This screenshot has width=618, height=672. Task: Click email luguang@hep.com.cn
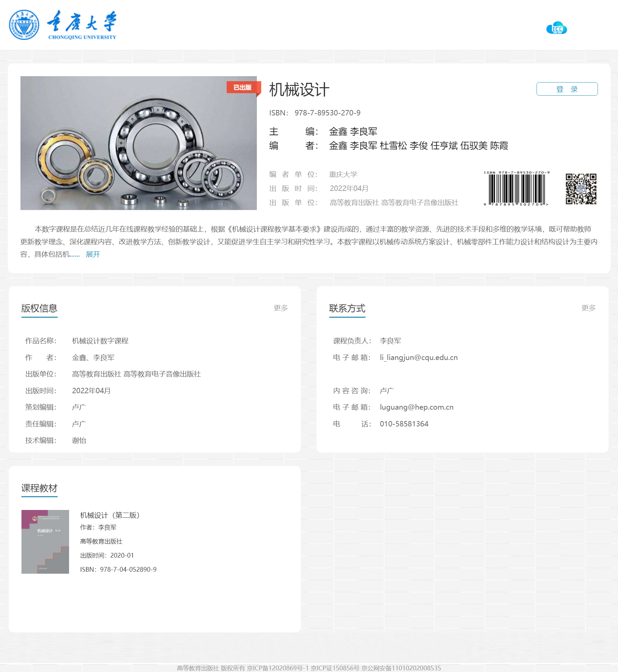pyautogui.click(x=417, y=407)
